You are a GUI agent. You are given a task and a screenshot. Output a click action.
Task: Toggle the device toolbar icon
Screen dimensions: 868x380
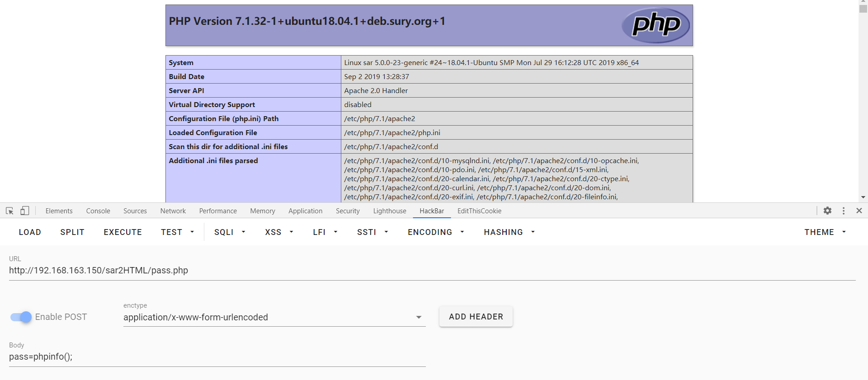[x=25, y=211]
